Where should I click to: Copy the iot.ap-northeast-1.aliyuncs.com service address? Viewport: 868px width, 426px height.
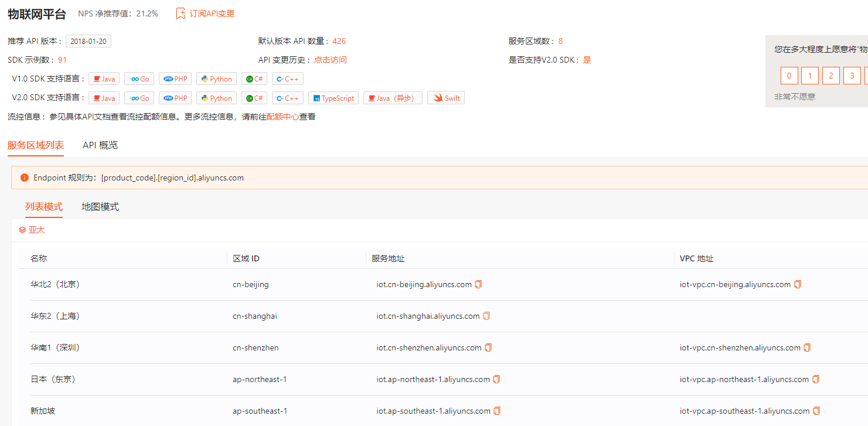pos(496,379)
